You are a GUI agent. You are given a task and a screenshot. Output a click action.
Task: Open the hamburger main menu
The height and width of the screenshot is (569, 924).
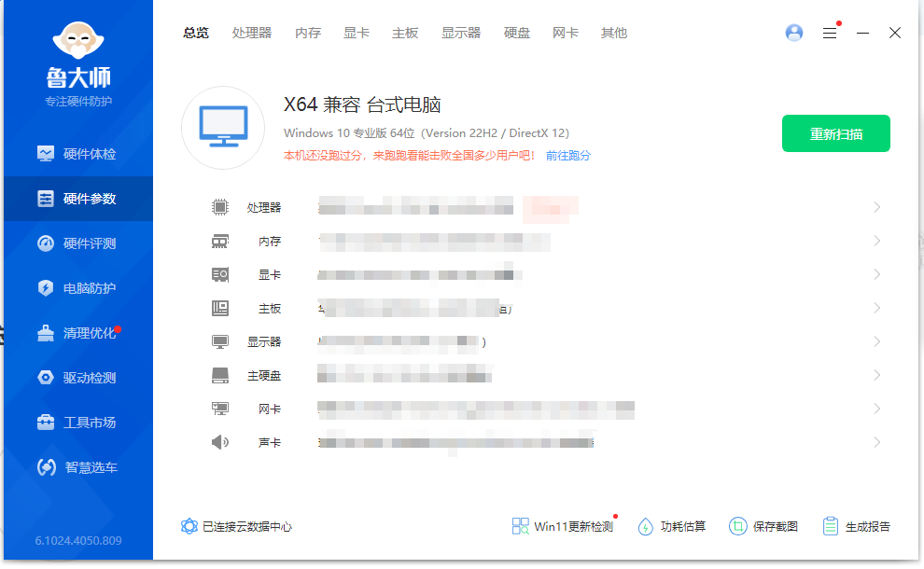click(x=830, y=33)
